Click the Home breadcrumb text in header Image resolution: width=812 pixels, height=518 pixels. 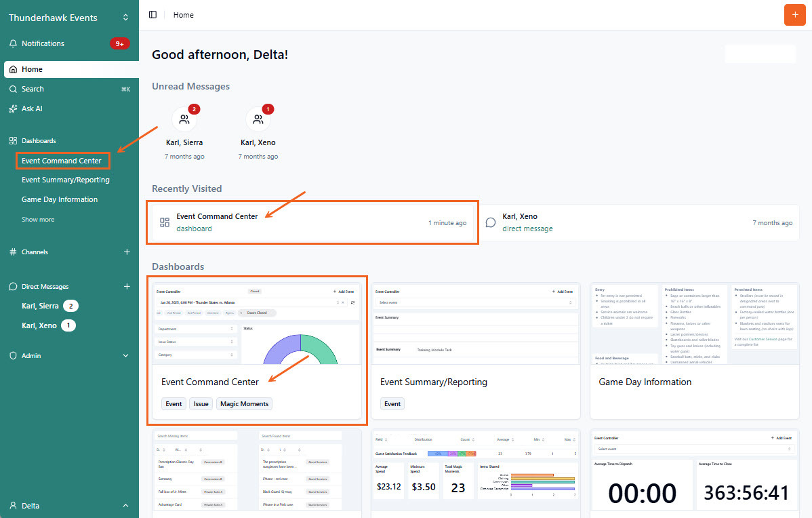point(183,15)
